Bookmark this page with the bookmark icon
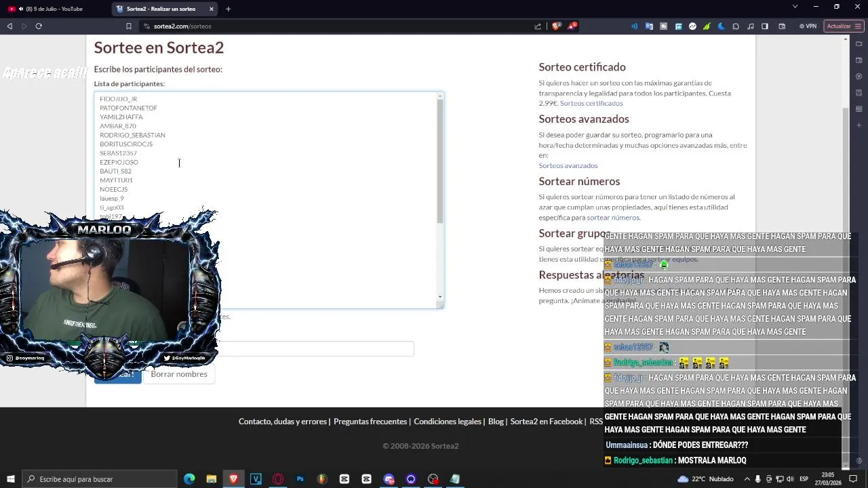Image resolution: width=868 pixels, height=488 pixels. (128, 26)
